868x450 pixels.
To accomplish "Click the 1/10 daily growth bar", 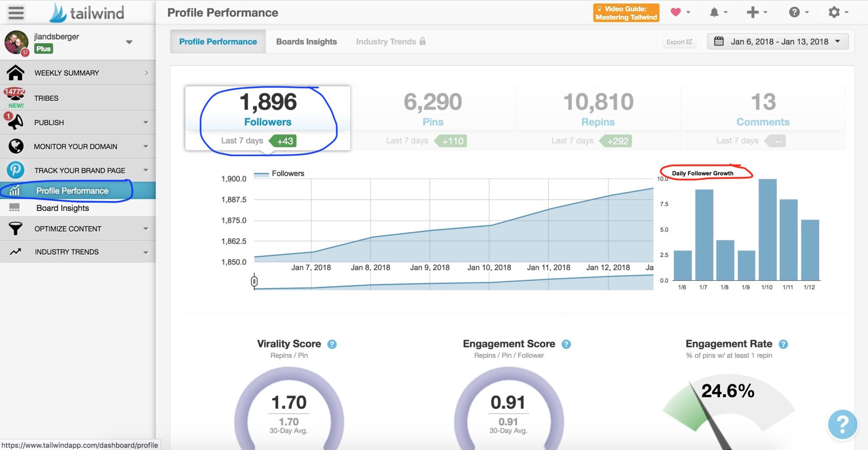I will click(768, 229).
